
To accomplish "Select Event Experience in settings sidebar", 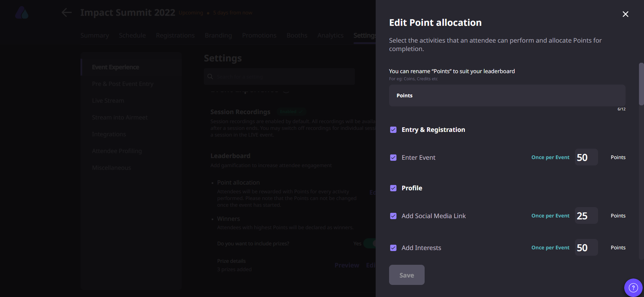I will tap(115, 67).
